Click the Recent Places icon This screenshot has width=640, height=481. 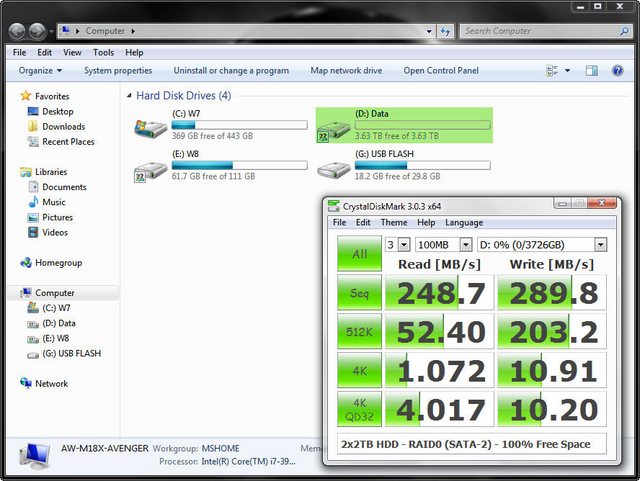pos(33,141)
